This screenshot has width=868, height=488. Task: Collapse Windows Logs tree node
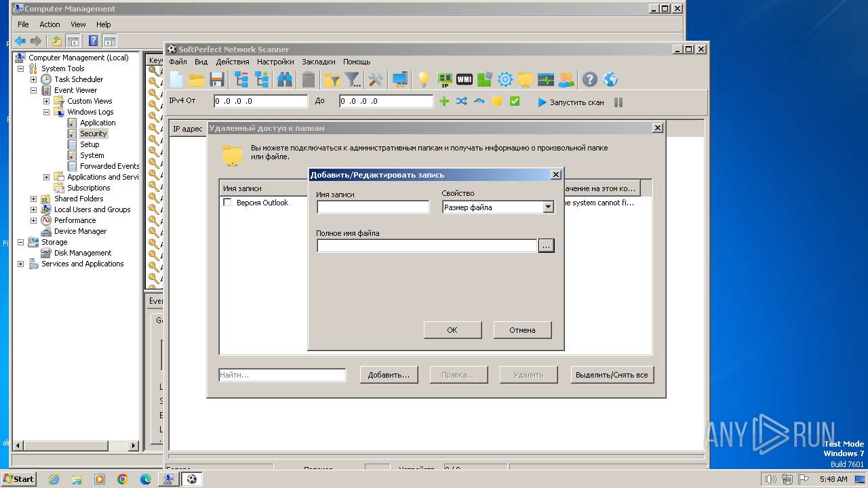[46, 112]
